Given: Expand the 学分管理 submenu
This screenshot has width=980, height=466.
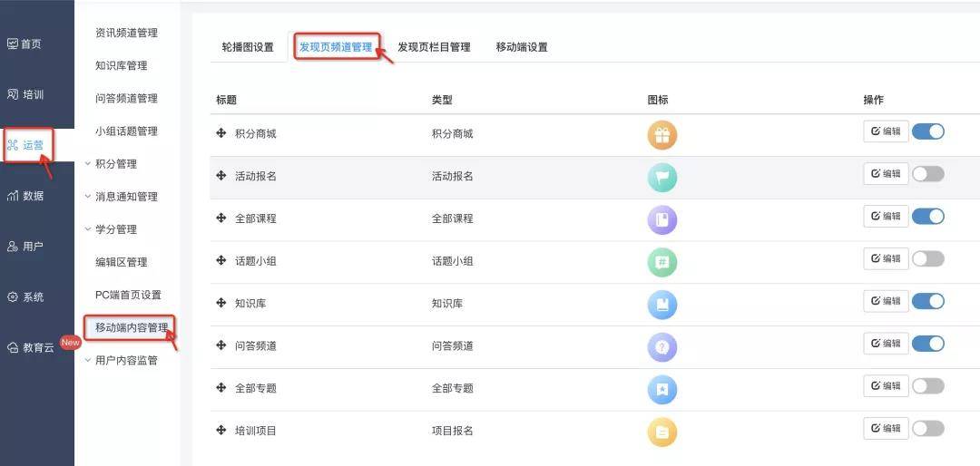Looking at the screenshot, I should coord(111,229).
